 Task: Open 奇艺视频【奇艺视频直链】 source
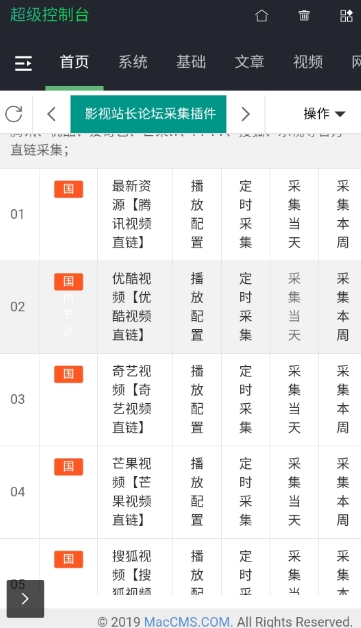pos(132,399)
